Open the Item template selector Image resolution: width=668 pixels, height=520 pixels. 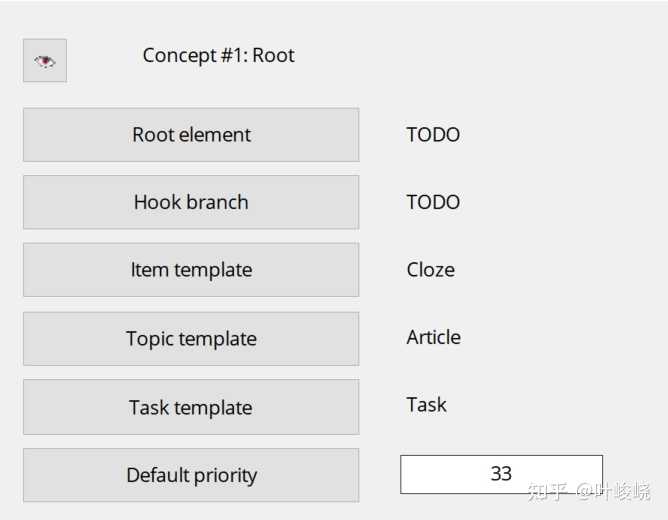point(191,270)
